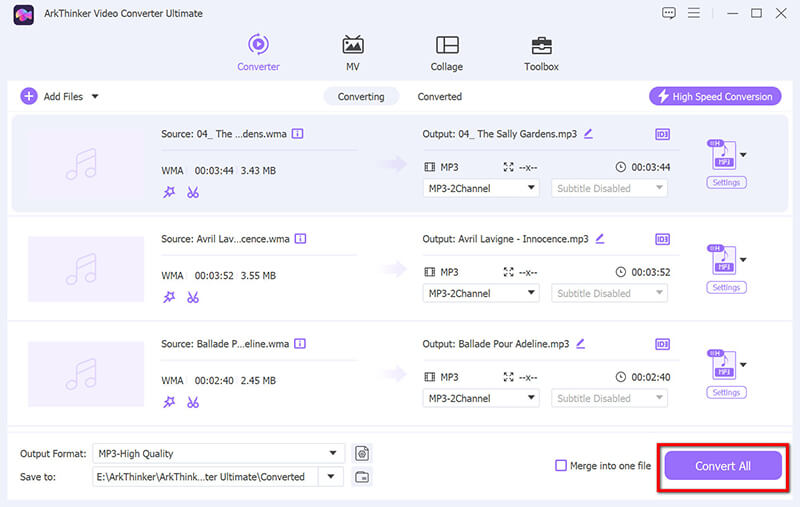Click the Add Files plus button
The width and height of the screenshot is (800, 507).
tap(29, 96)
